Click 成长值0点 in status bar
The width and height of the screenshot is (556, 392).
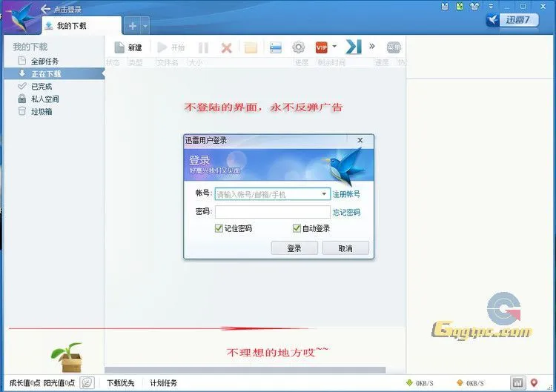[24, 383]
